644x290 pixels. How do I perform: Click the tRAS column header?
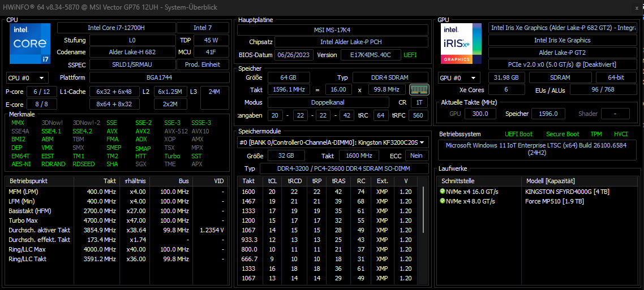339,181
